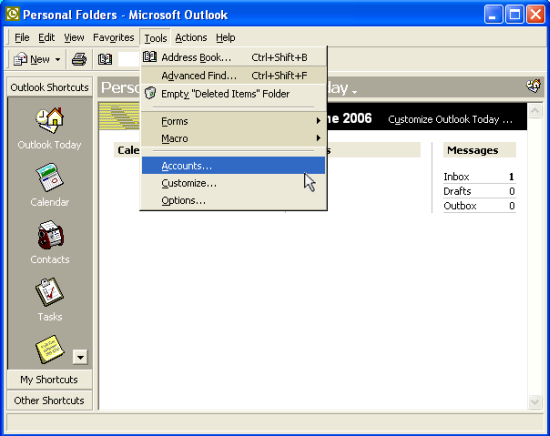Open the Outbox link under Messages

(460, 206)
